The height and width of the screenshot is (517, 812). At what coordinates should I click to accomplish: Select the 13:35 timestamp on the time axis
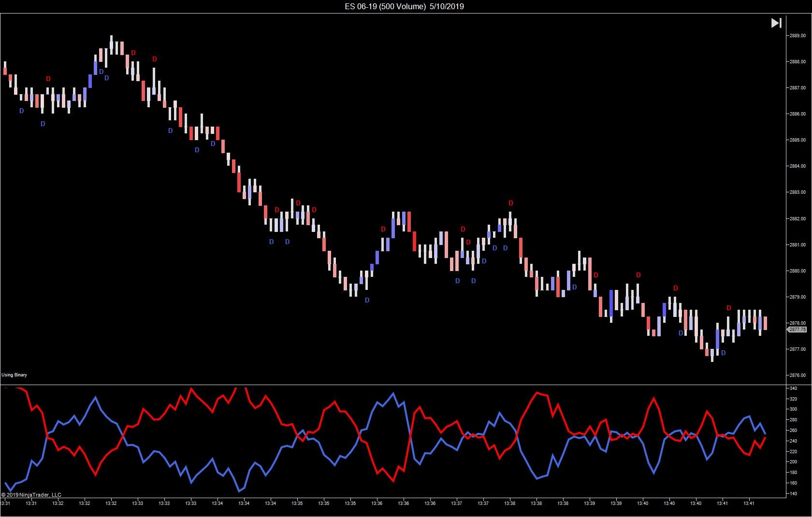[x=325, y=503]
